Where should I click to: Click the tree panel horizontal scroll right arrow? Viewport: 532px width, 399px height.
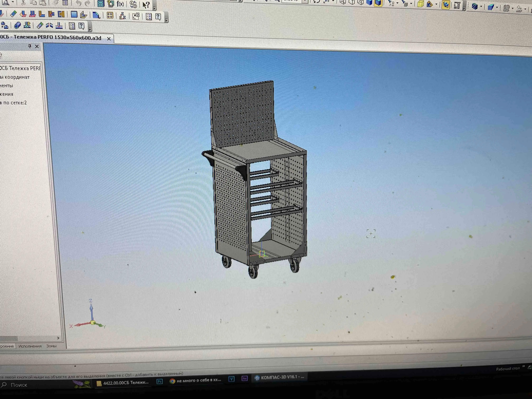(58, 338)
